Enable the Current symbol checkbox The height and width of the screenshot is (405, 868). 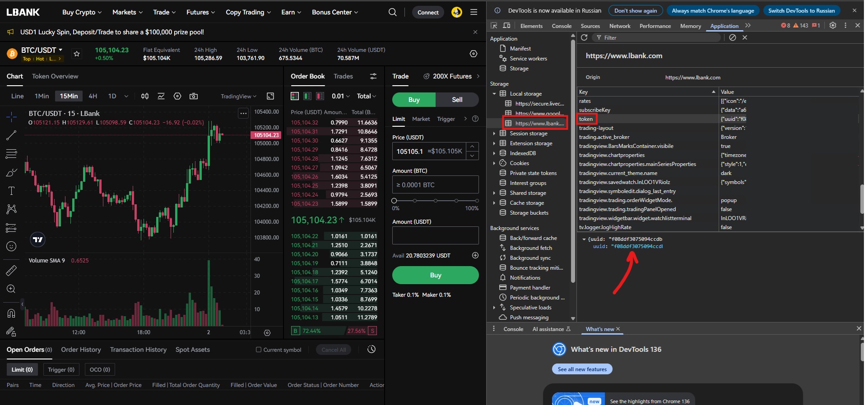click(x=259, y=350)
